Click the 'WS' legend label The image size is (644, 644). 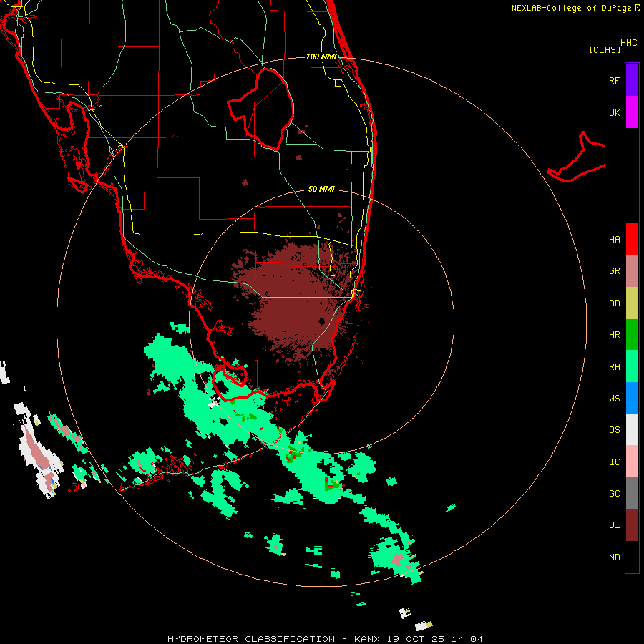pyautogui.click(x=614, y=399)
